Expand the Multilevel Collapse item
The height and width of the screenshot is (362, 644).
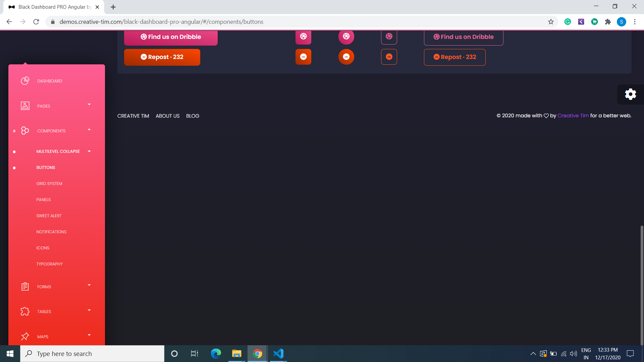(89, 151)
